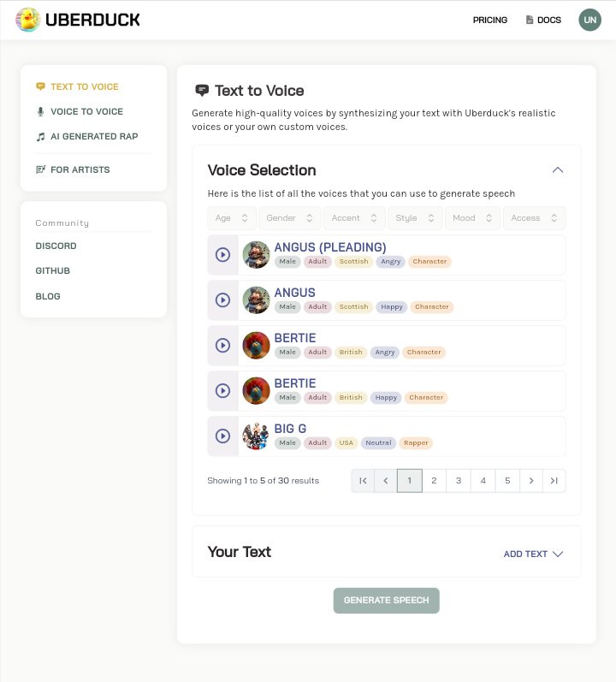Click the Happy Angus avatar thumbnail
Screen dimensions: 616x682
[256, 300]
